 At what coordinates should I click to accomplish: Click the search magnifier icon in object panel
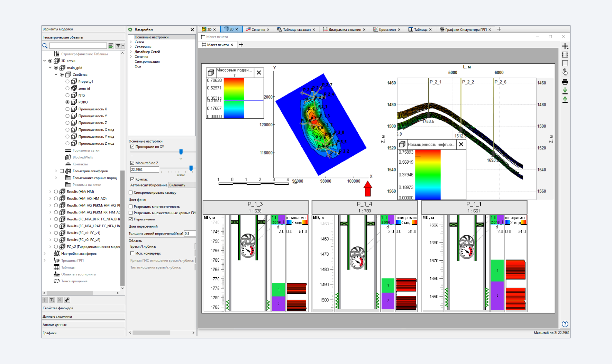point(45,46)
